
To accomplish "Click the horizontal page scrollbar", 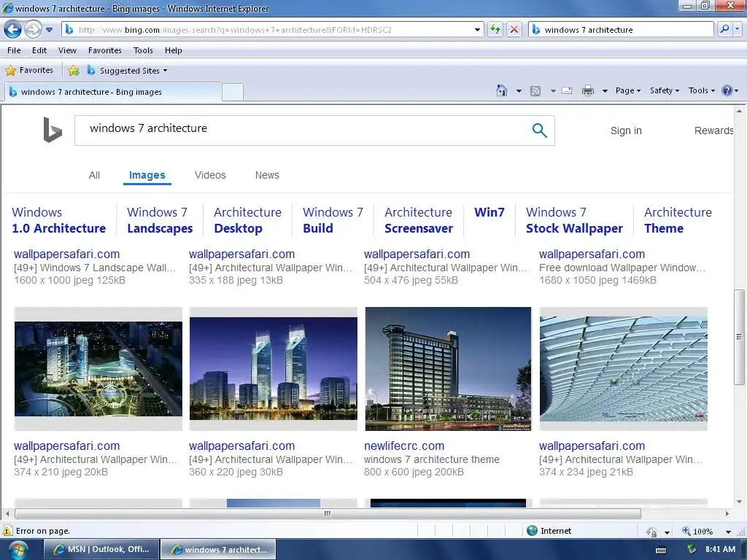I will pyautogui.click(x=328, y=513).
